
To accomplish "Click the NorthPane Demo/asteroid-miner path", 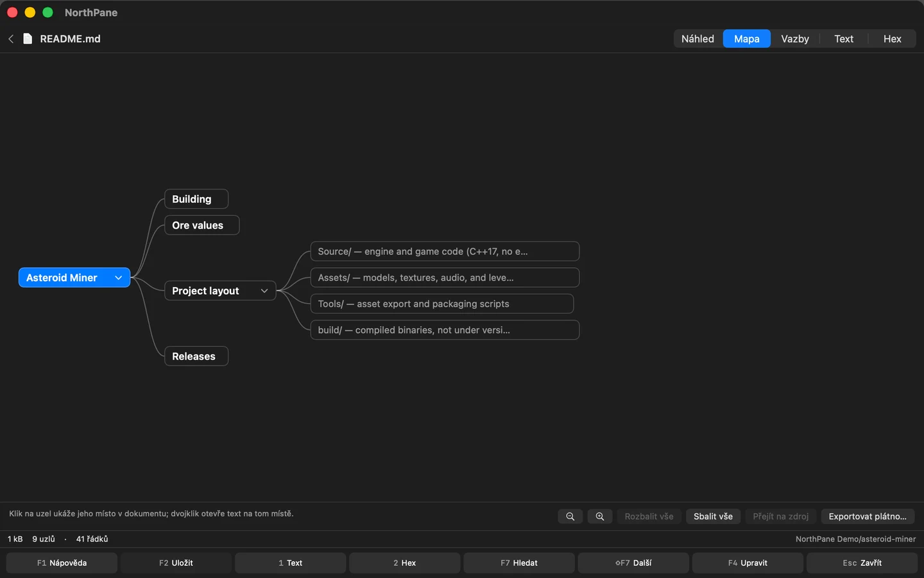I will tap(855, 539).
